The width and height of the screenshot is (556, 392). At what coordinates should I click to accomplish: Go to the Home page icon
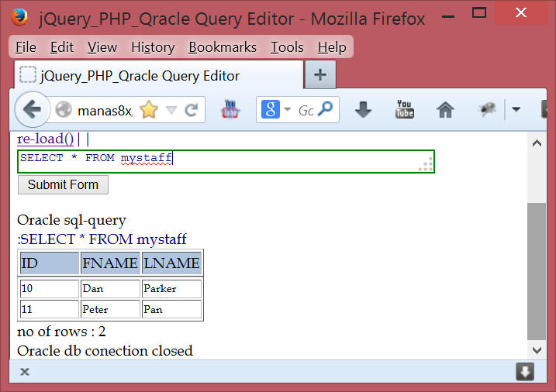click(x=445, y=110)
